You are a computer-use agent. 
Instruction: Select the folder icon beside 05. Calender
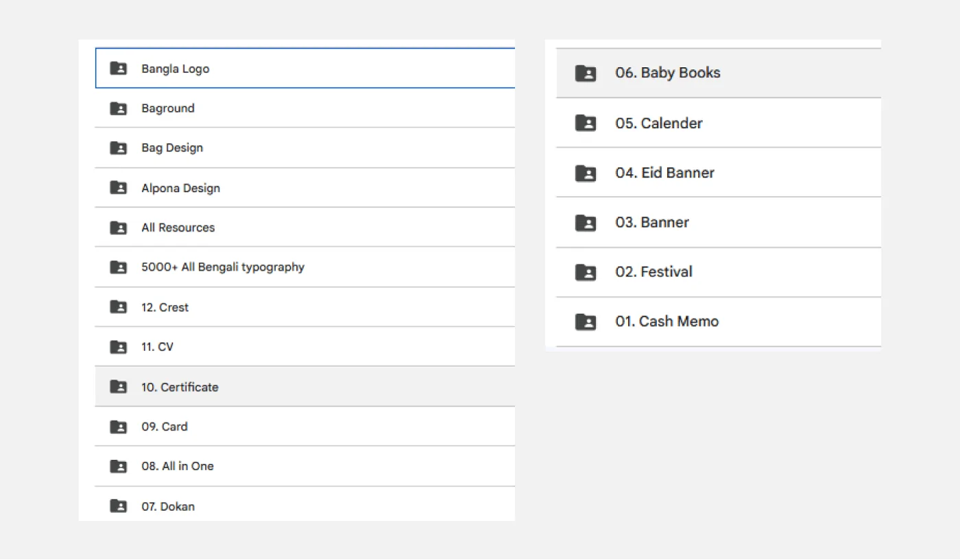pyautogui.click(x=586, y=123)
